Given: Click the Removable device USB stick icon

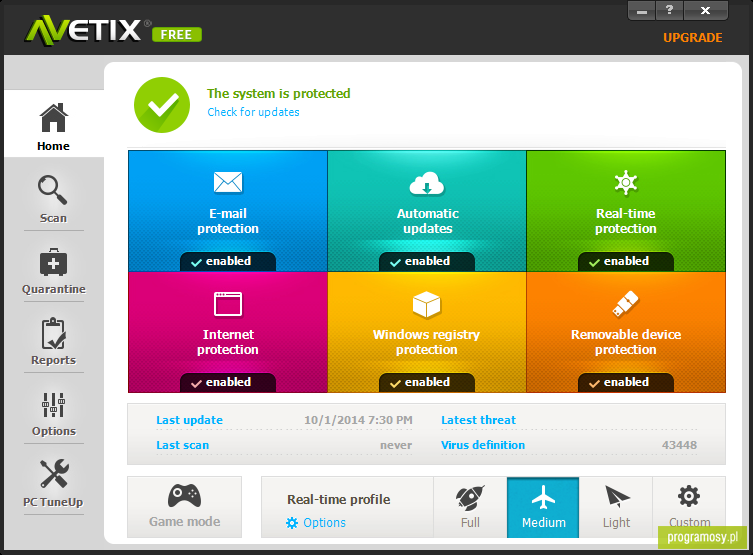Looking at the screenshot, I should 625,304.
